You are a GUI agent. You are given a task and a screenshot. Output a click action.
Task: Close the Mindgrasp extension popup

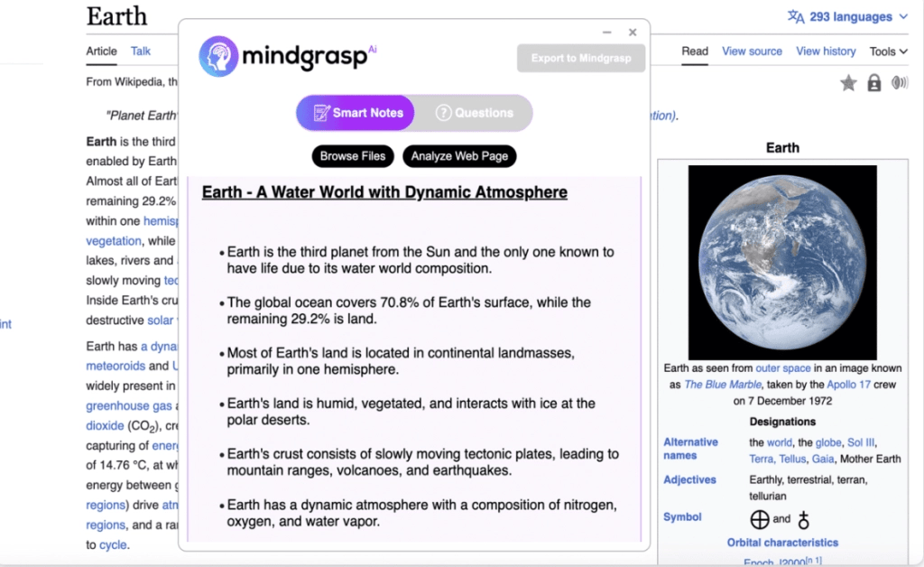[x=633, y=33]
